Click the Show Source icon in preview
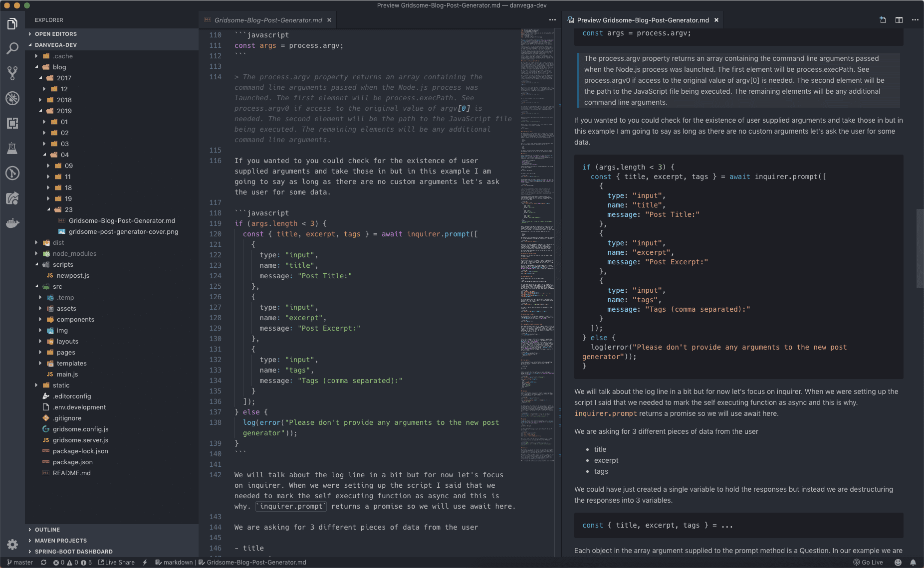The width and height of the screenshot is (924, 568). click(883, 20)
